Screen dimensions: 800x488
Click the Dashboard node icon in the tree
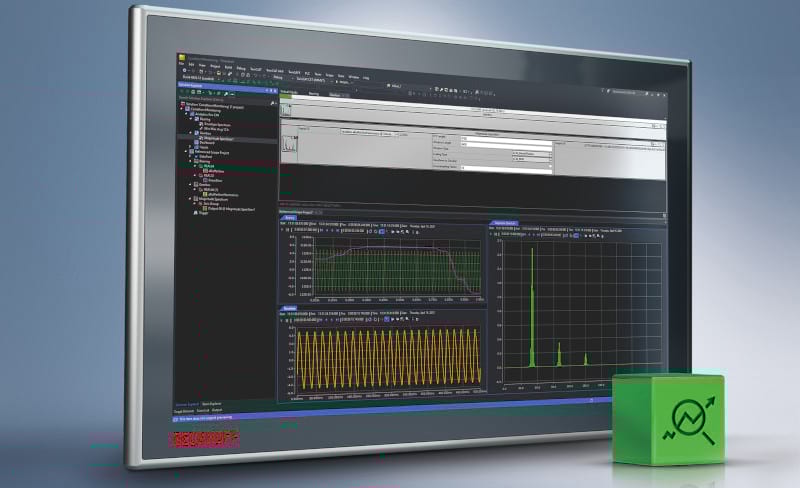196,142
